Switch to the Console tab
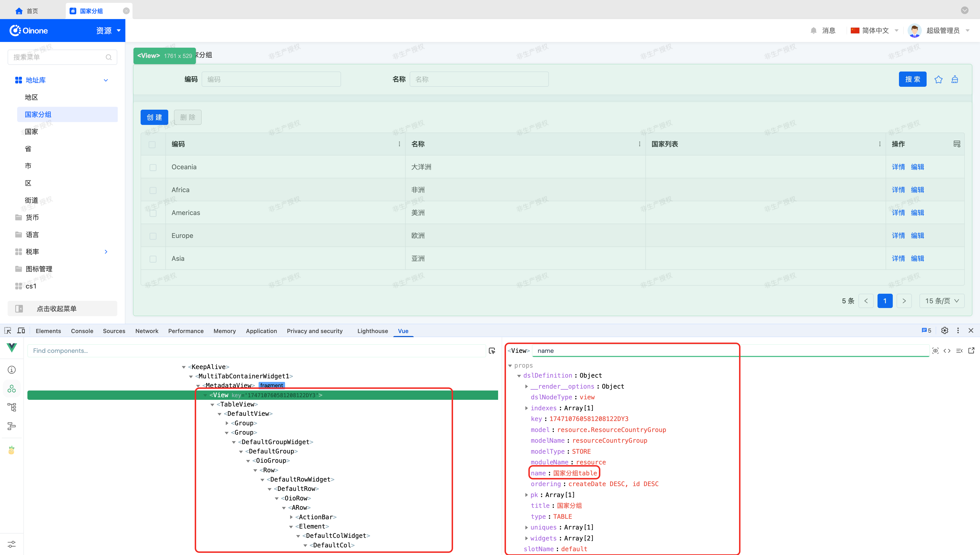This screenshot has height=555, width=980. pos(82,331)
